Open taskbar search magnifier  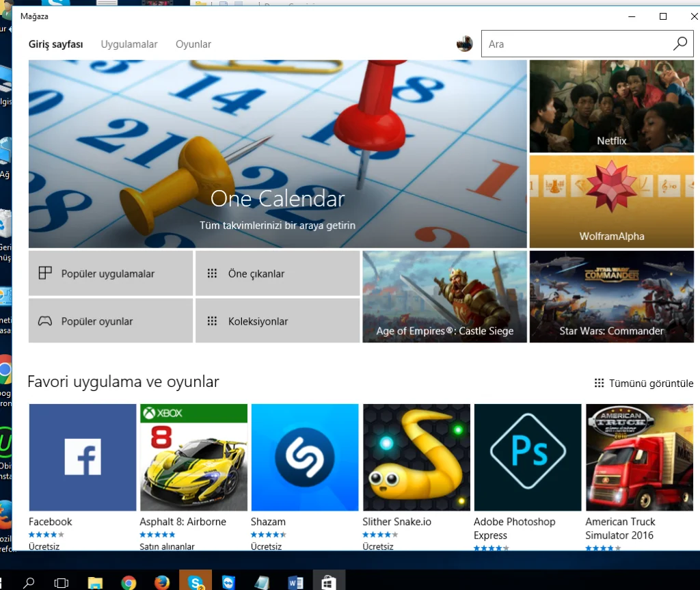point(29,582)
